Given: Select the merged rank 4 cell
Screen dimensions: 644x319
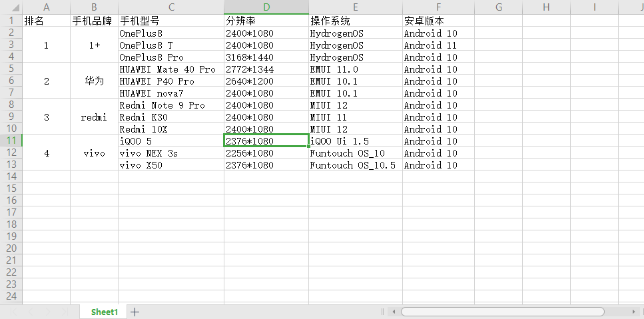Looking at the screenshot, I should [x=47, y=153].
